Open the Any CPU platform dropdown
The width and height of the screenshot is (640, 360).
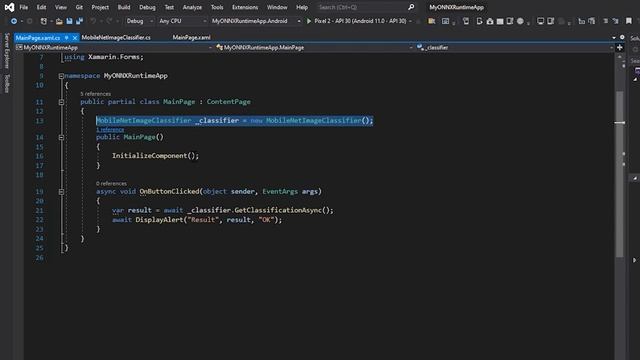click(x=182, y=21)
